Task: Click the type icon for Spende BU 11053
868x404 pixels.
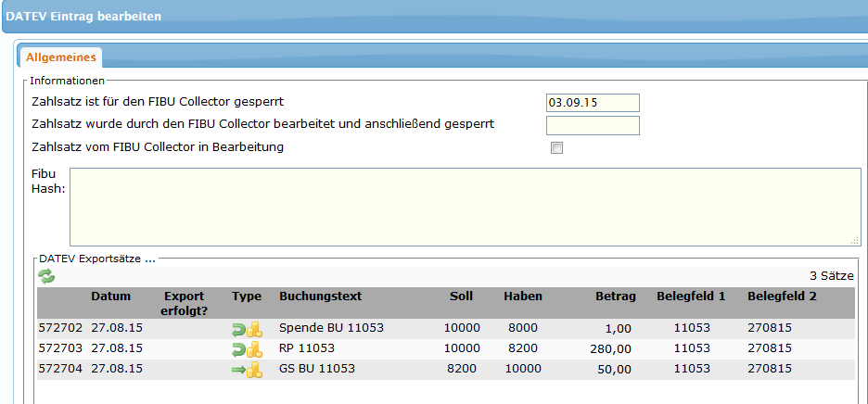Action: click(x=247, y=328)
